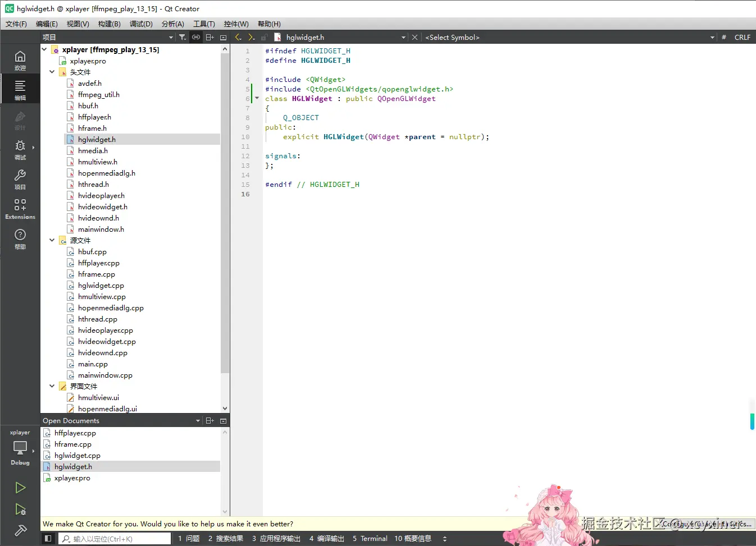The width and height of the screenshot is (756, 546).
Task: Start debugging with the run-debug icon
Action: coord(20,509)
